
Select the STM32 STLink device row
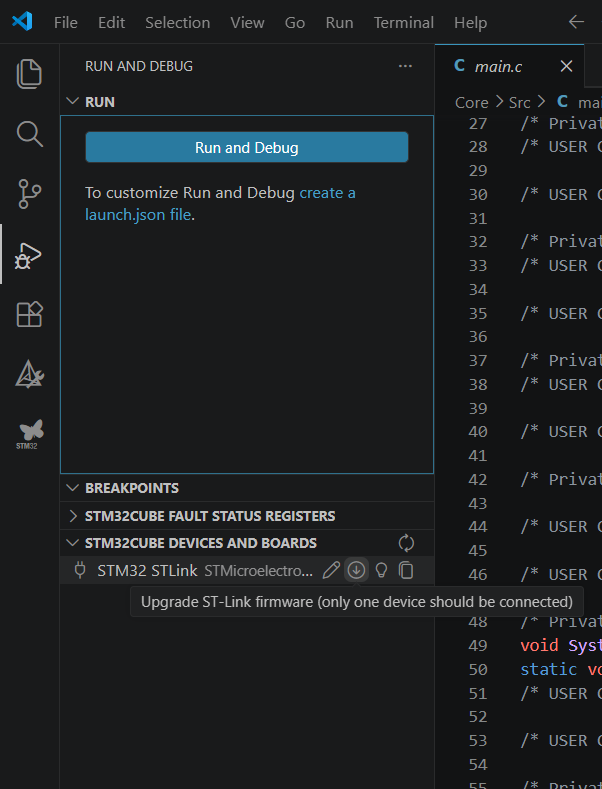[247, 571]
